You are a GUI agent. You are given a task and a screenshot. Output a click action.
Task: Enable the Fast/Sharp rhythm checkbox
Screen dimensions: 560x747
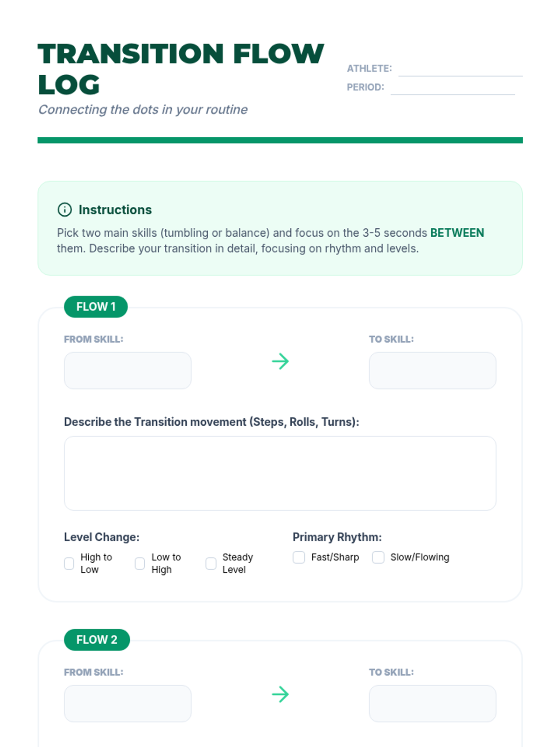(299, 557)
